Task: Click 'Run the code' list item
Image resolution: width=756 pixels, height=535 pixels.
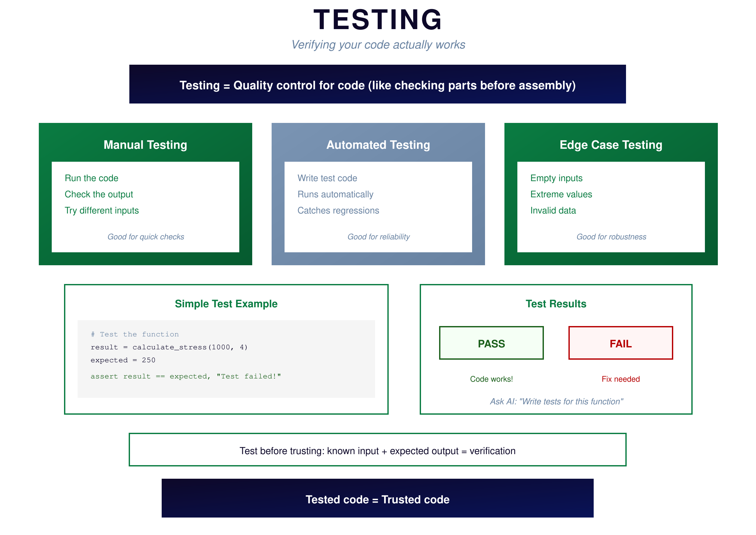Action: [92, 178]
